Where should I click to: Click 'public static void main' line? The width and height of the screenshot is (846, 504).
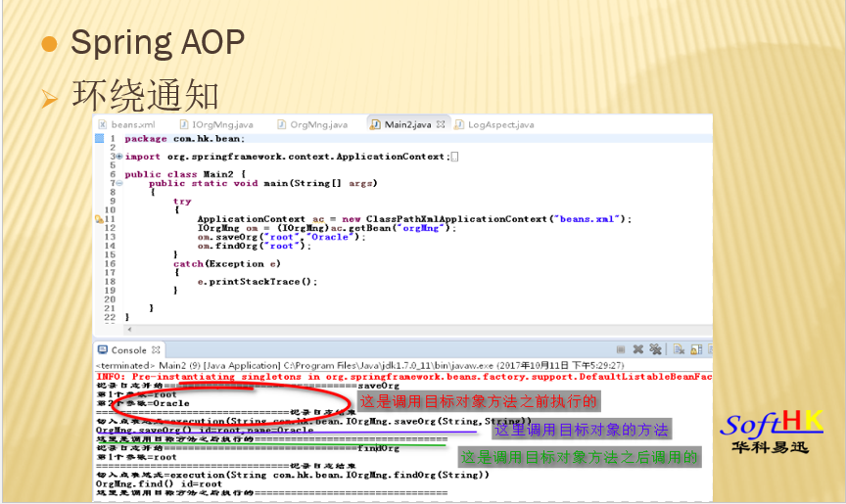[263, 183]
